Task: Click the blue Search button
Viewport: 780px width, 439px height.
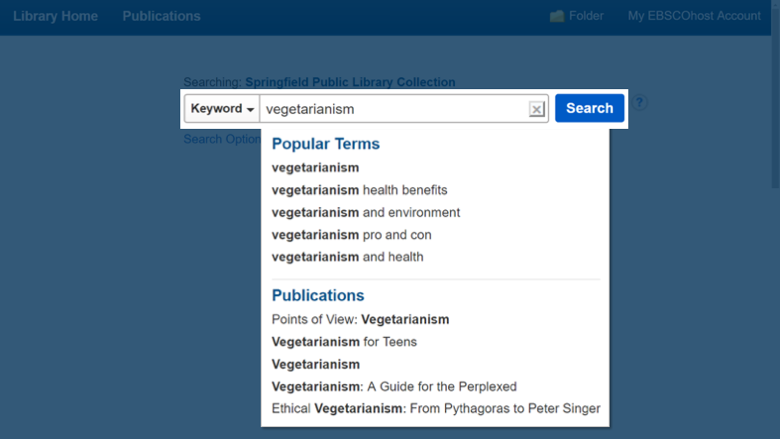Action: [589, 108]
